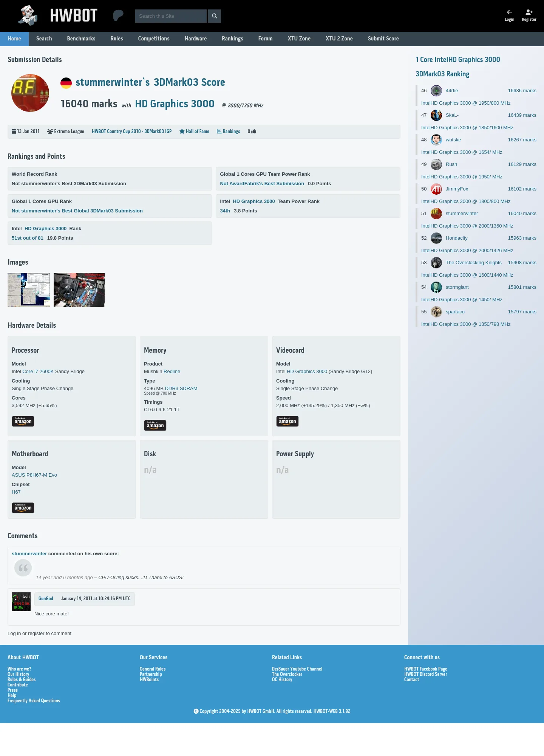Click stummerwinter commenter name link

pos(29,554)
